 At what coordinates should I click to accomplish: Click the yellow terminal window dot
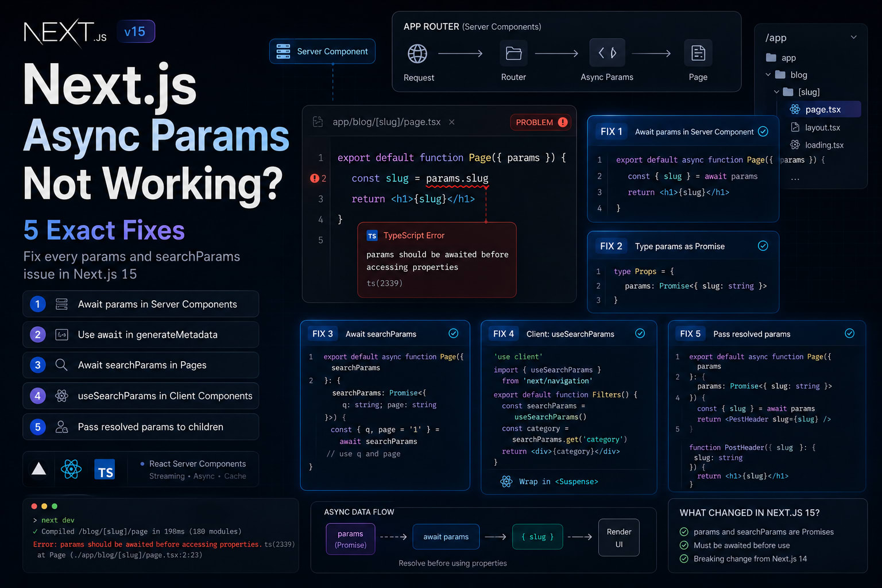[x=44, y=506]
